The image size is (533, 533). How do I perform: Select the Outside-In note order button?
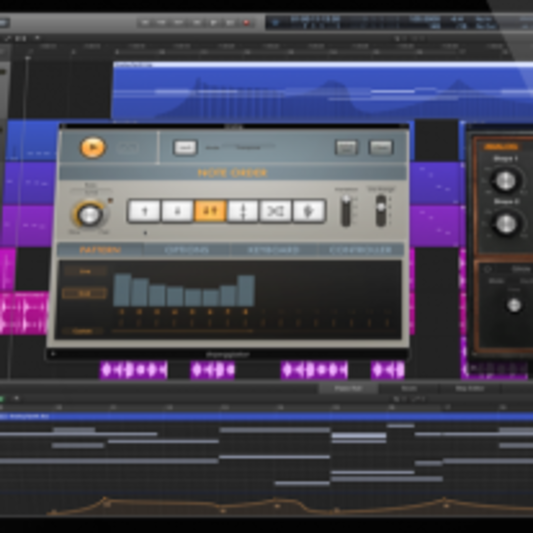(242, 211)
